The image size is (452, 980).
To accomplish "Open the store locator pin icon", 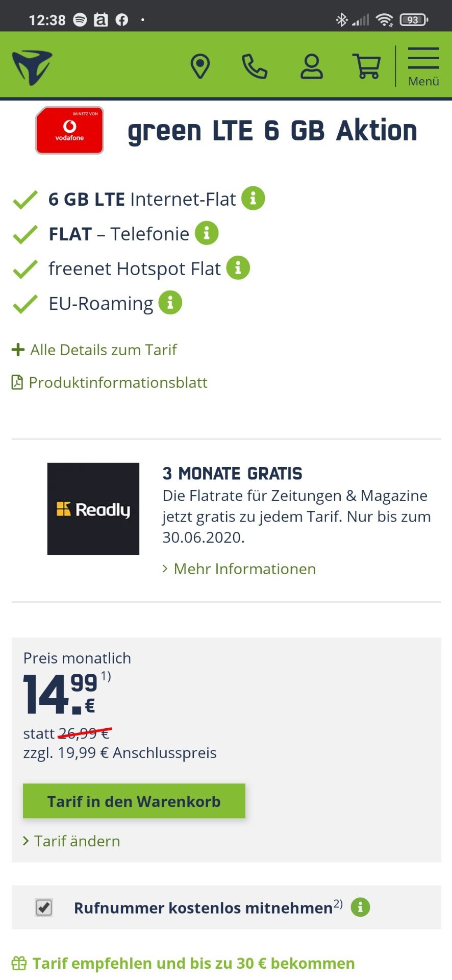I will [200, 66].
